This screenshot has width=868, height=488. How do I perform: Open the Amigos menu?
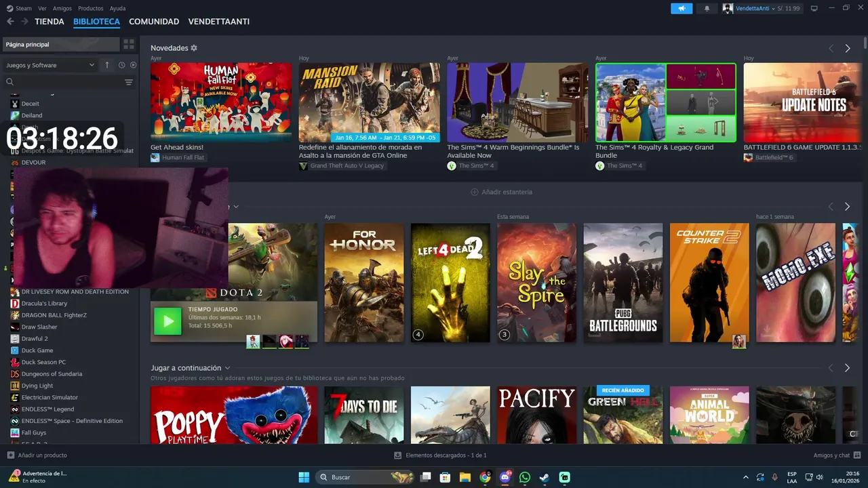pos(62,8)
